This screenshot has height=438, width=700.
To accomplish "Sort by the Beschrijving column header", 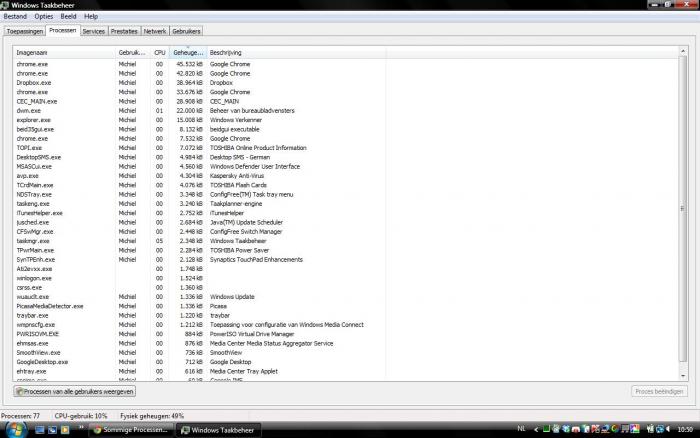I will (296, 53).
